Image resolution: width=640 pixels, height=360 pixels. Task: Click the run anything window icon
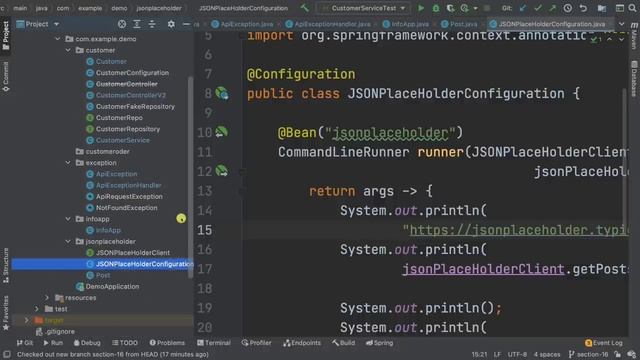[x=620, y=8]
